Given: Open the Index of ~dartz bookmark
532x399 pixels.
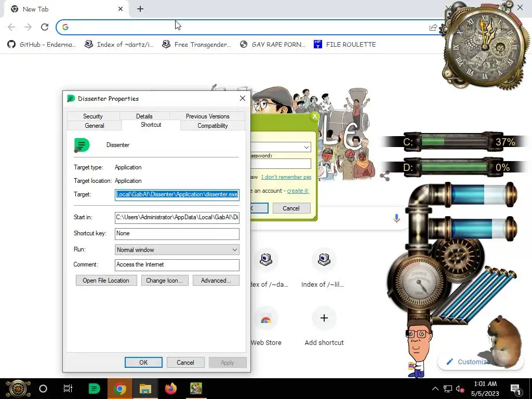Looking at the screenshot, I should (x=119, y=45).
